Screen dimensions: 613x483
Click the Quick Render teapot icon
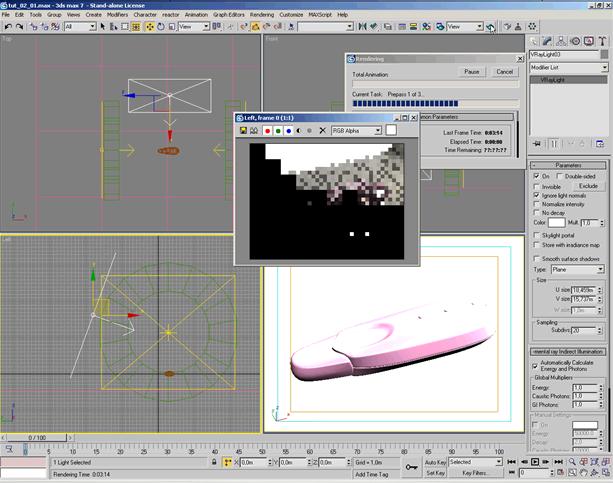coord(490,27)
